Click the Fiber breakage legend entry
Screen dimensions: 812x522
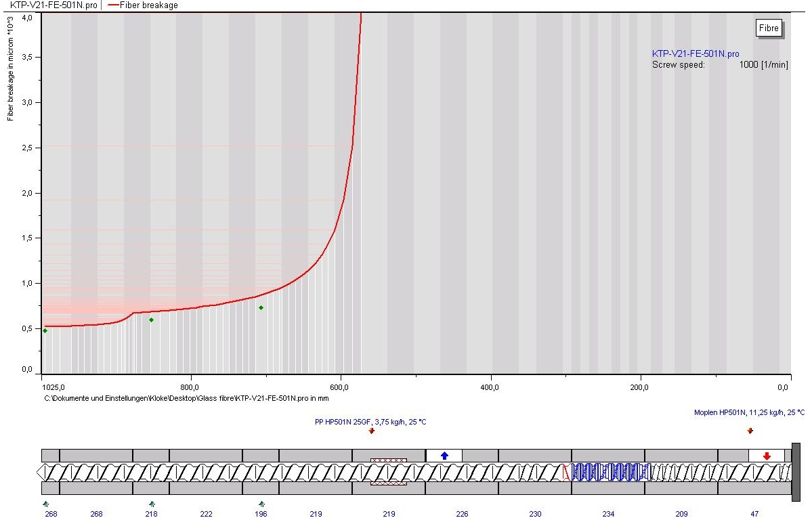click(x=143, y=5)
